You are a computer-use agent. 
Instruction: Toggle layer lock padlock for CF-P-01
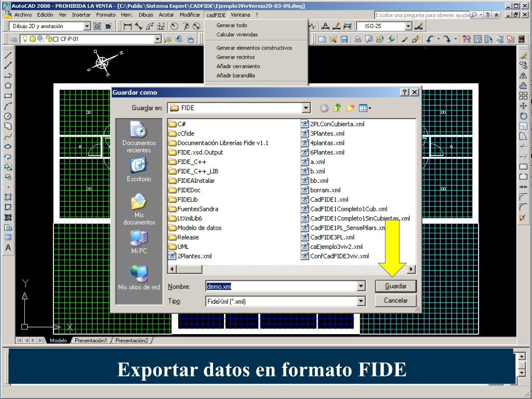(x=49, y=39)
